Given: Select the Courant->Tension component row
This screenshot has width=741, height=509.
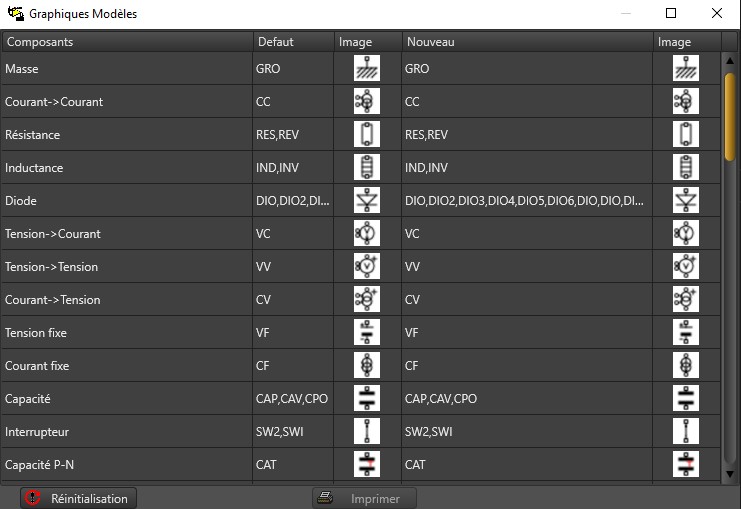Looking at the screenshot, I should [126, 300].
